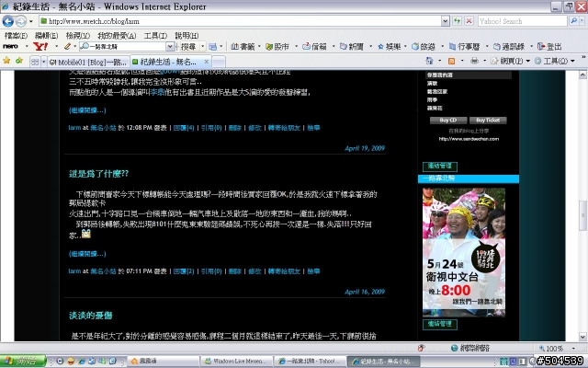Image resolution: width=588 pixels, height=368 pixels.
Task: Click the green Refresh page icon
Action: 458,21
